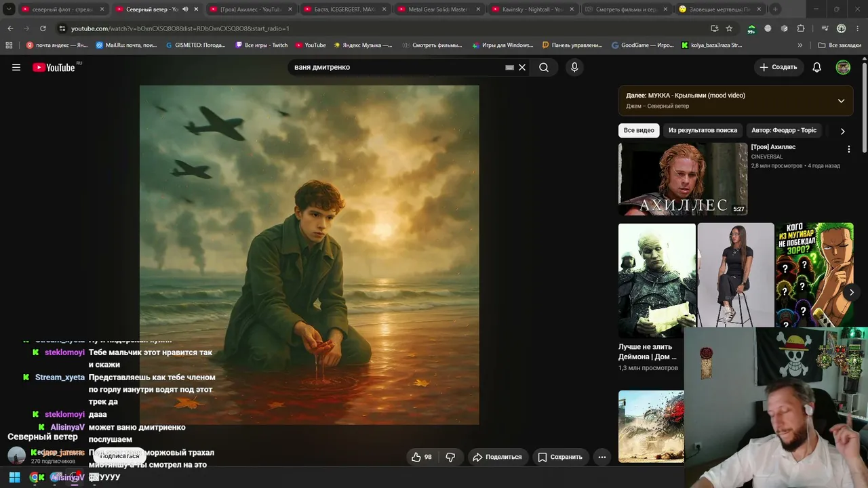This screenshot has width=868, height=488.
Task: Select Из результатов поиска chip
Action: 703,130
